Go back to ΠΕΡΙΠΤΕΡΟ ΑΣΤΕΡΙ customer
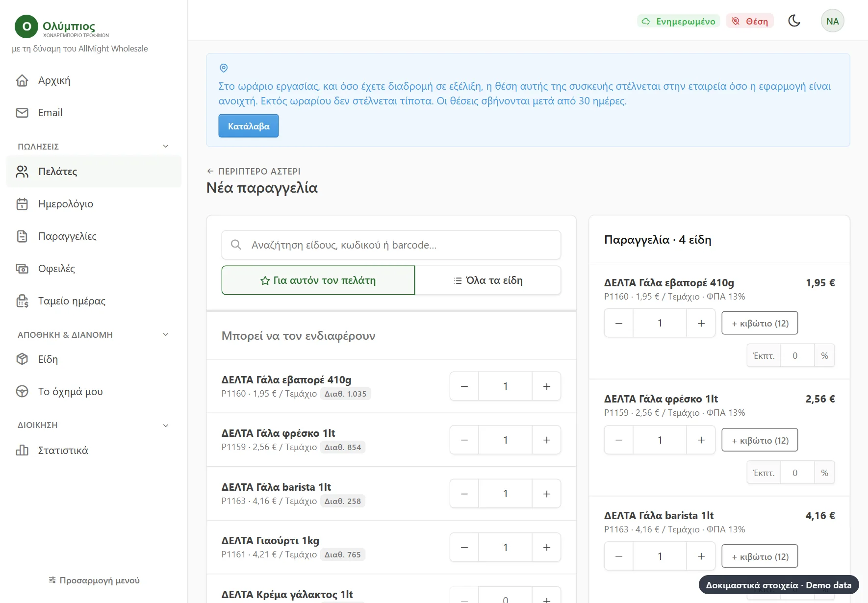Screen dimensions: 868x603 [x=254, y=171]
